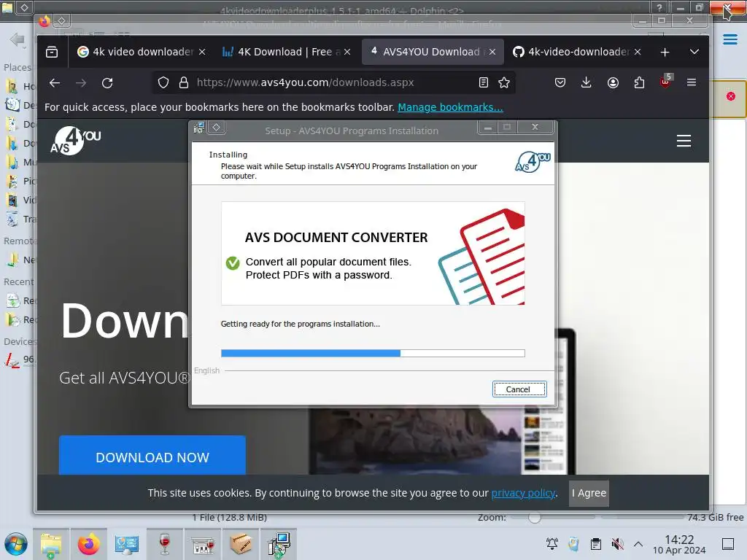The image size is (747, 560).
Task: Click installer setup icon in taskbar
Action: point(279,544)
